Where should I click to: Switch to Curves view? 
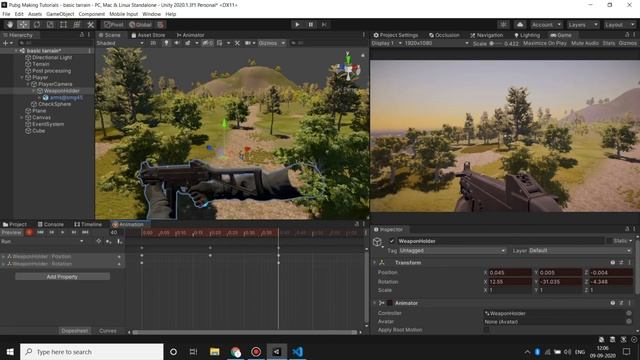pyautogui.click(x=108, y=331)
